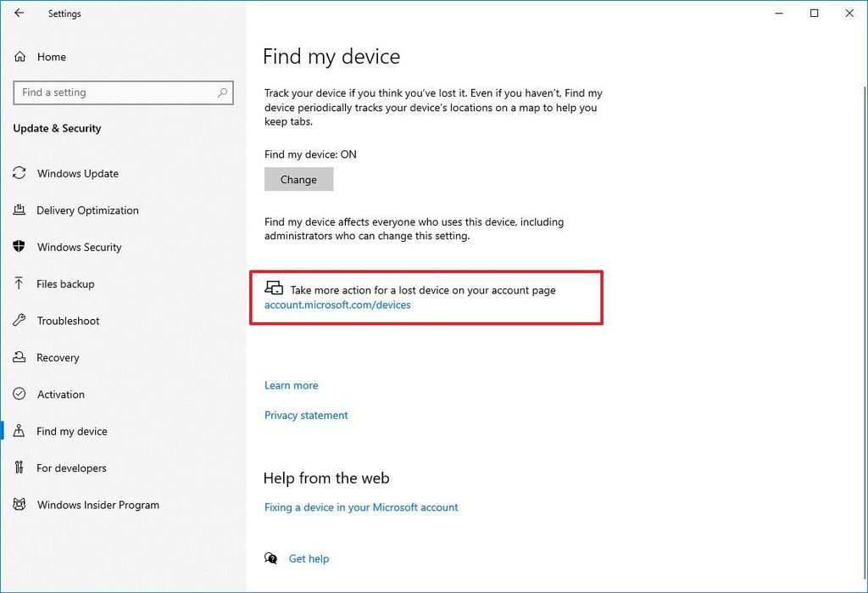Open Delivery Optimization settings
The height and width of the screenshot is (593, 868).
click(87, 210)
